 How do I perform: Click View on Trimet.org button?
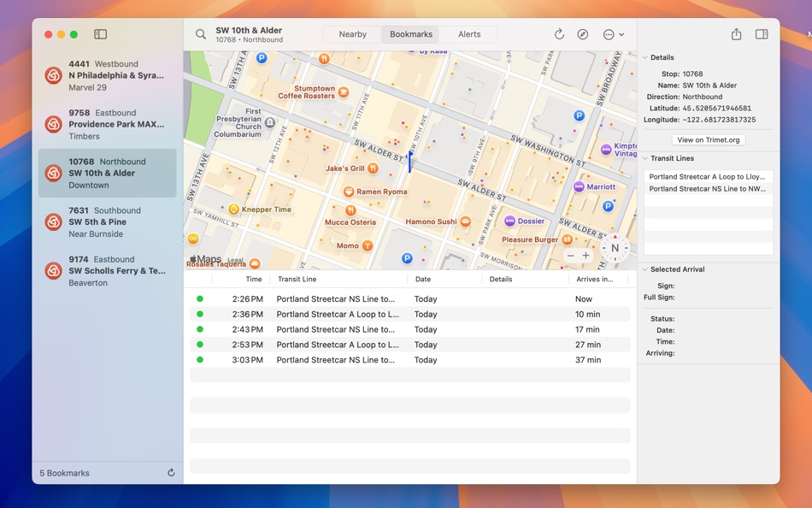pyautogui.click(x=708, y=140)
